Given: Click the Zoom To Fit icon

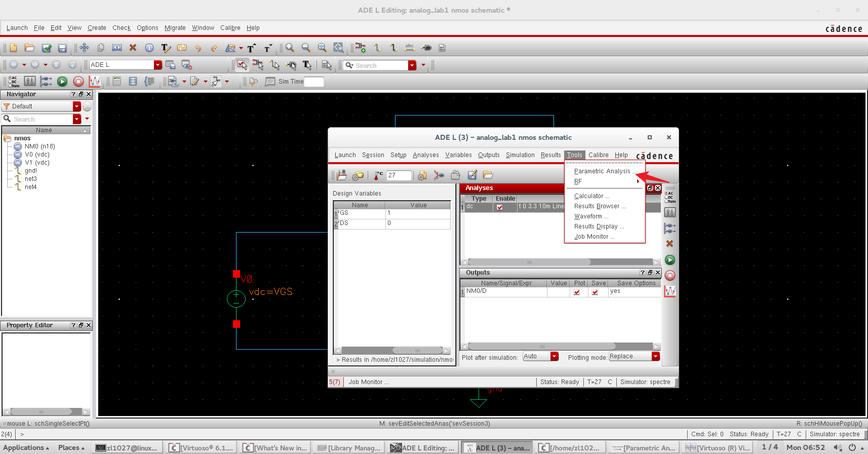Looking at the screenshot, I should (322, 48).
